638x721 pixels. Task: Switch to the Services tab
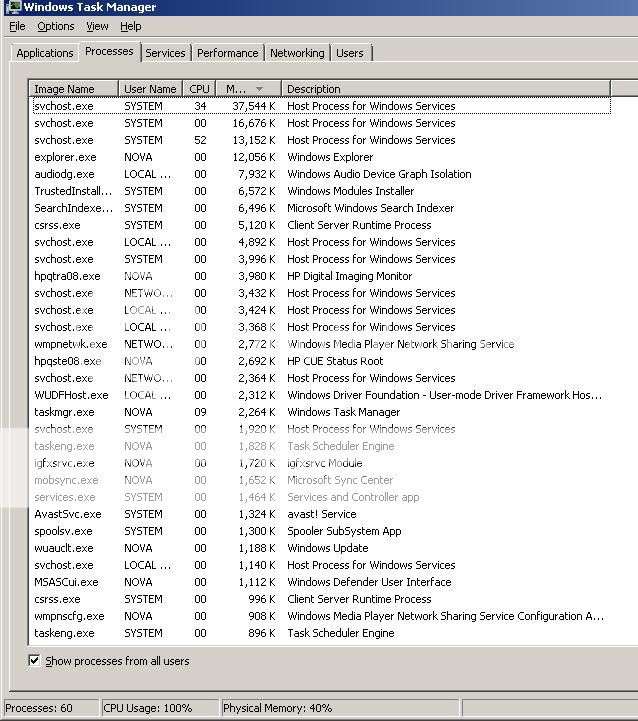165,53
